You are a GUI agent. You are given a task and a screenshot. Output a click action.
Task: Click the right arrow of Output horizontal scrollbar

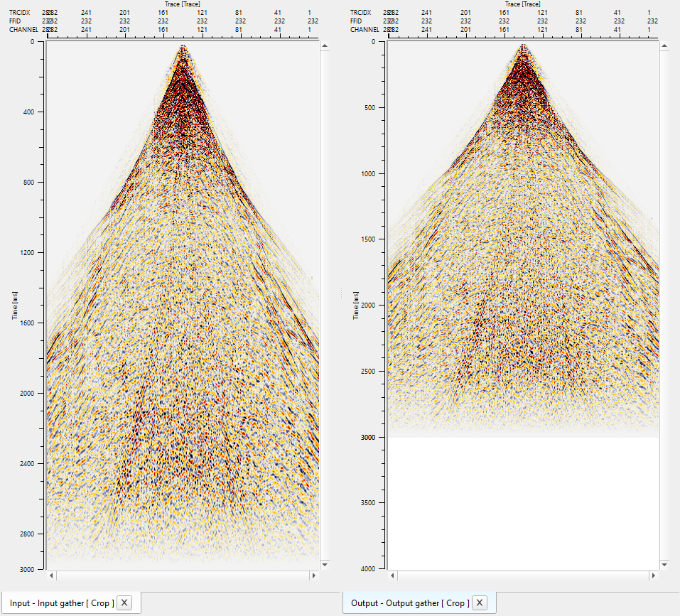pyautogui.click(x=654, y=576)
